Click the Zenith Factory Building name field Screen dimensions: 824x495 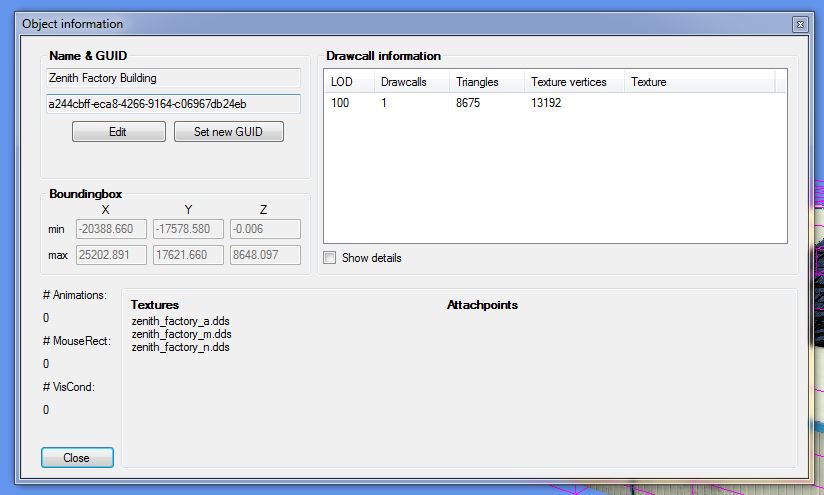click(173, 78)
